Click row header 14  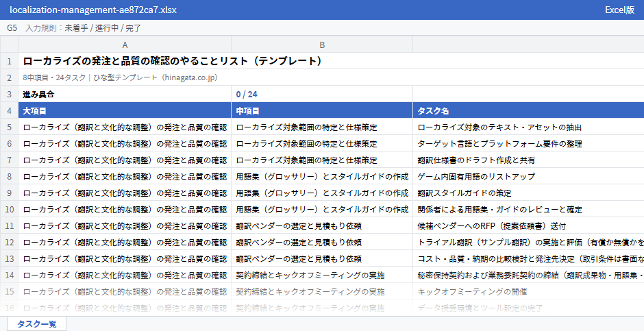tap(9, 275)
